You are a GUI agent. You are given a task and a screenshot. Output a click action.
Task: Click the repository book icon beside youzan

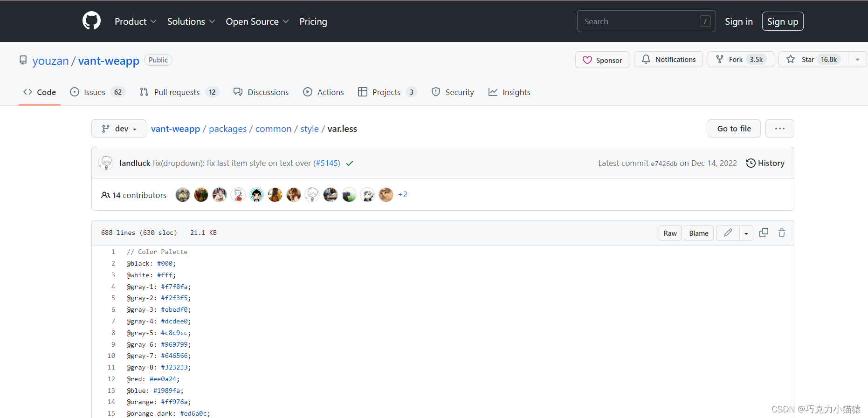(x=23, y=60)
